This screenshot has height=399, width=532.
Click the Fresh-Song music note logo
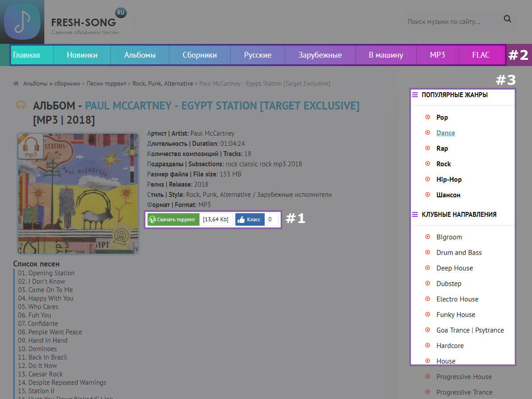click(x=22, y=22)
